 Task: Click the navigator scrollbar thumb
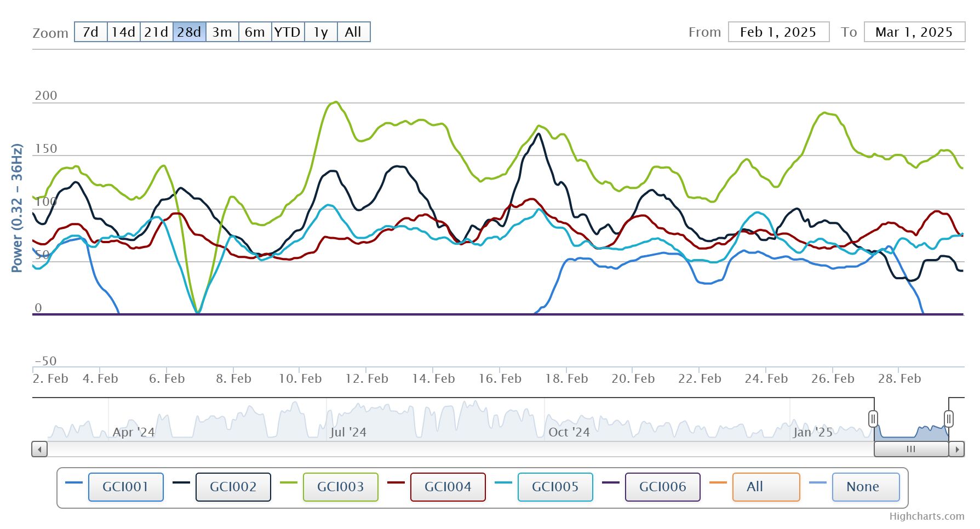911,450
